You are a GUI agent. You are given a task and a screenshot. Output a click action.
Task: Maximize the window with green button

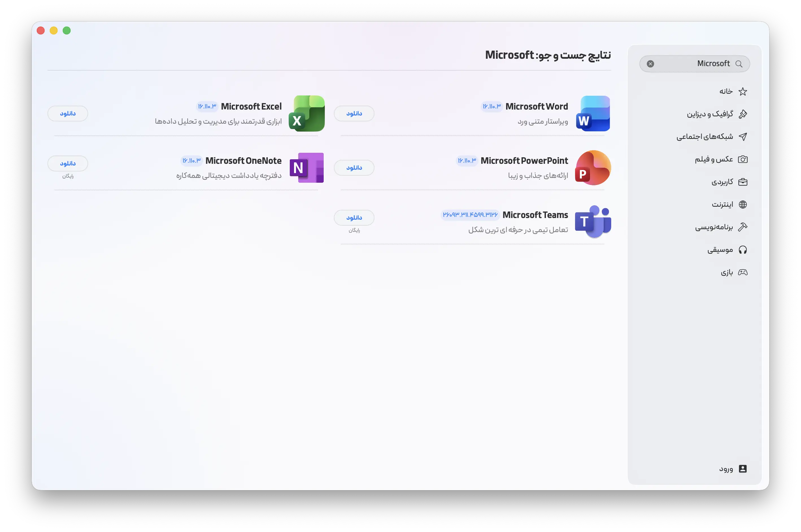pos(67,30)
